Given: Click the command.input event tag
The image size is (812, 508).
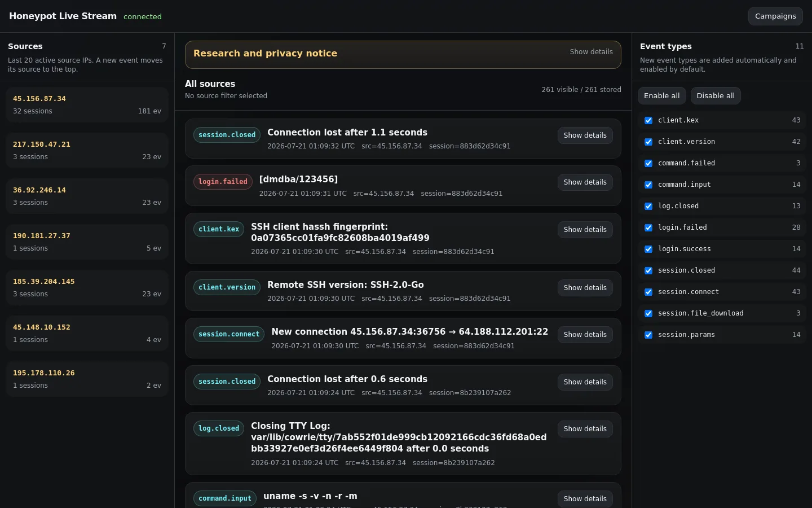Looking at the screenshot, I should click(225, 498).
